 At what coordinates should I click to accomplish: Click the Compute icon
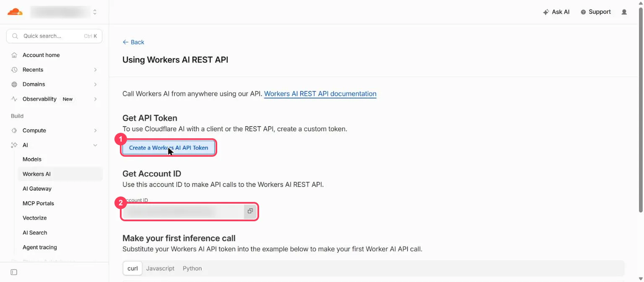14,130
